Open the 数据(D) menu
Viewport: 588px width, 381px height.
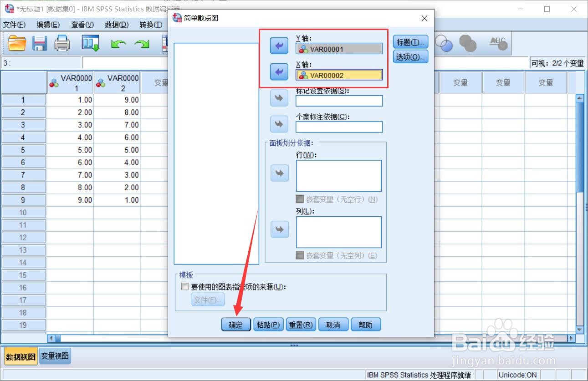pyautogui.click(x=116, y=25)
